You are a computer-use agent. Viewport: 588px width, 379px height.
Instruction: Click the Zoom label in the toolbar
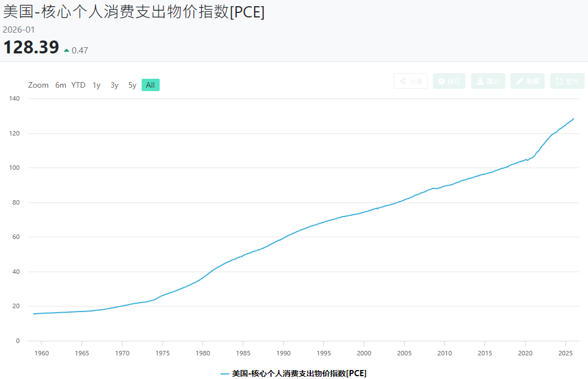(x=38, y=85)
